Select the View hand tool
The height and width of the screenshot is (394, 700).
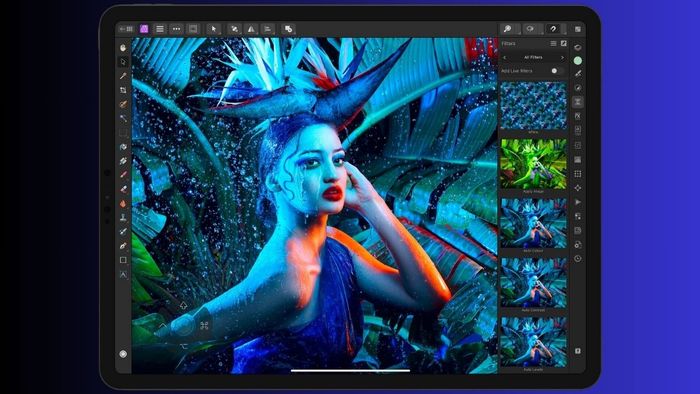pos(123,48)
